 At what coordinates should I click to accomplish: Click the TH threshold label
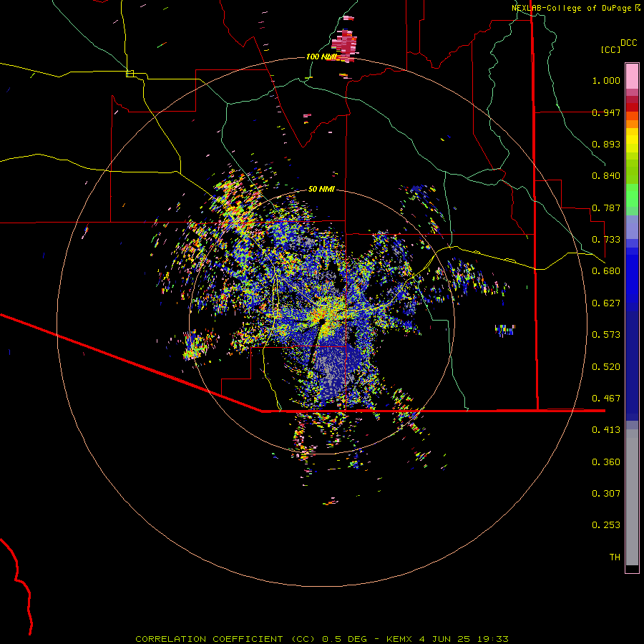tap(615, 557)
